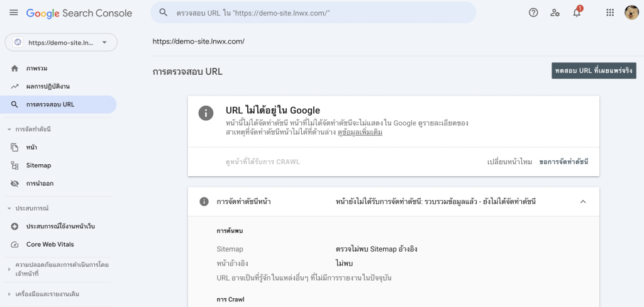Viewport: 644px width, 307px height.
Task: Click the magnifier icon in URL inspection bar
Action: click(x=164, y=13)
